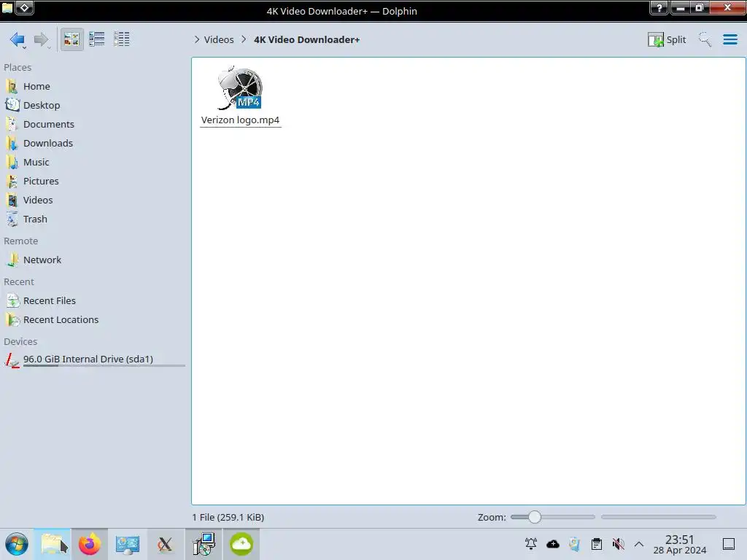Switch to Details view mode
The image size is (747, 560).
(x=122, y=39)
